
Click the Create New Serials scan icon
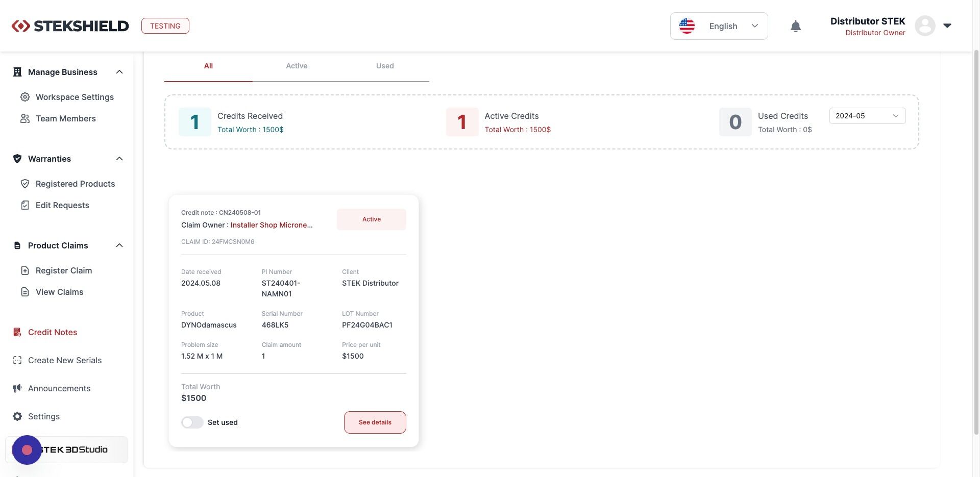(17, 360)
